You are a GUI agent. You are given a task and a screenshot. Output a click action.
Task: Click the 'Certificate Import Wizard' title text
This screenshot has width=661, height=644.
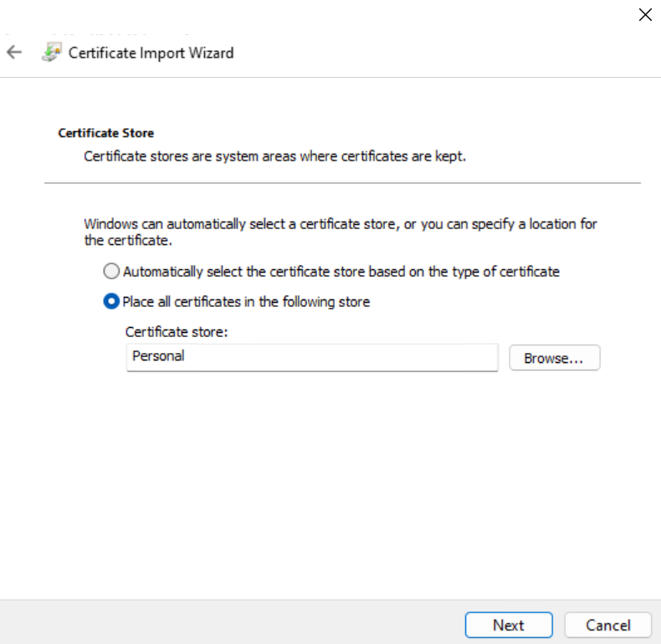(151, 53)
